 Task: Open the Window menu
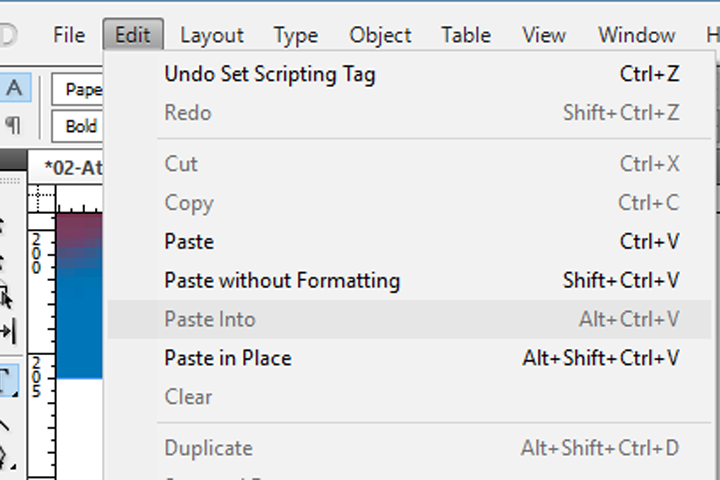tap(636, 35)
